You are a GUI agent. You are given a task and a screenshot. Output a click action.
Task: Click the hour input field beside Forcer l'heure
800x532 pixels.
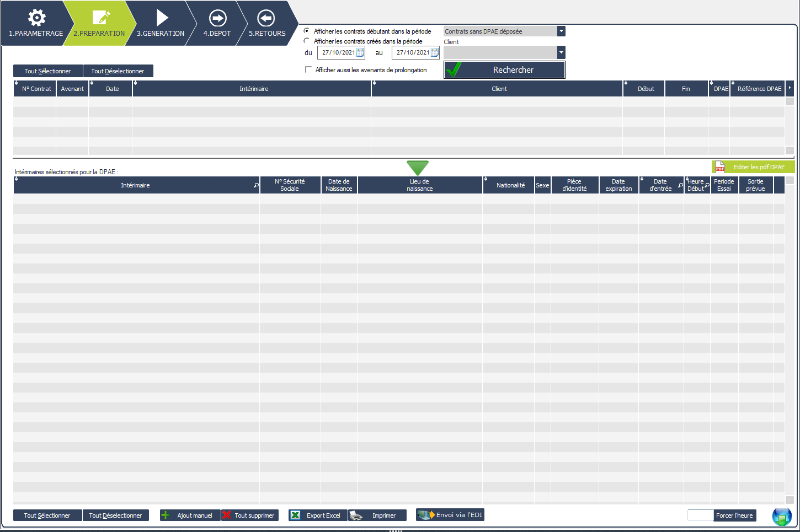click(700, 515)
